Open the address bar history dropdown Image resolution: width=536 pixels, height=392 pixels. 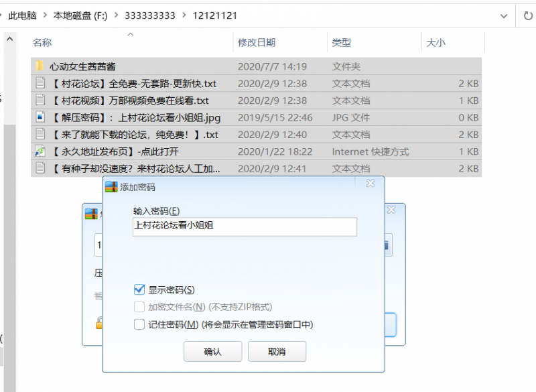pyautogui.click(x=505, y=15)
